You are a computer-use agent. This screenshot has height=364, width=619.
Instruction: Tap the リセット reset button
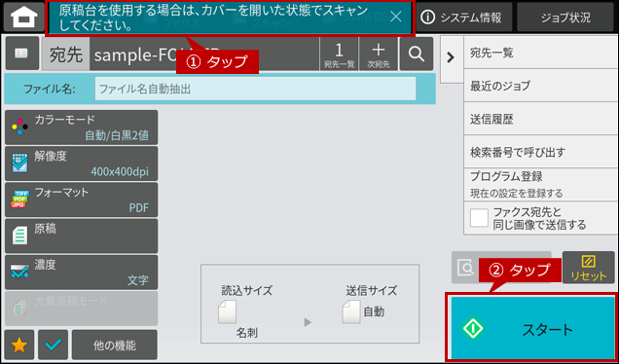588,268
